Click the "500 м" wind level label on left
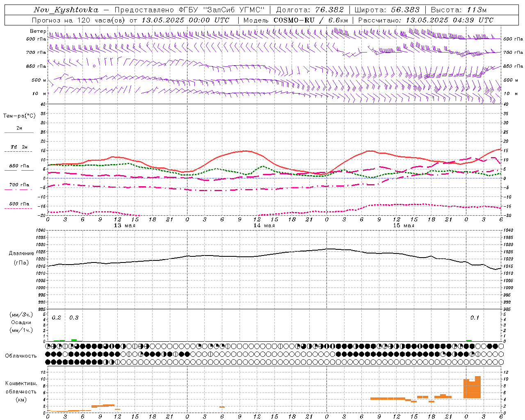Screen dimensions: 525x420 tap(40, 80)
